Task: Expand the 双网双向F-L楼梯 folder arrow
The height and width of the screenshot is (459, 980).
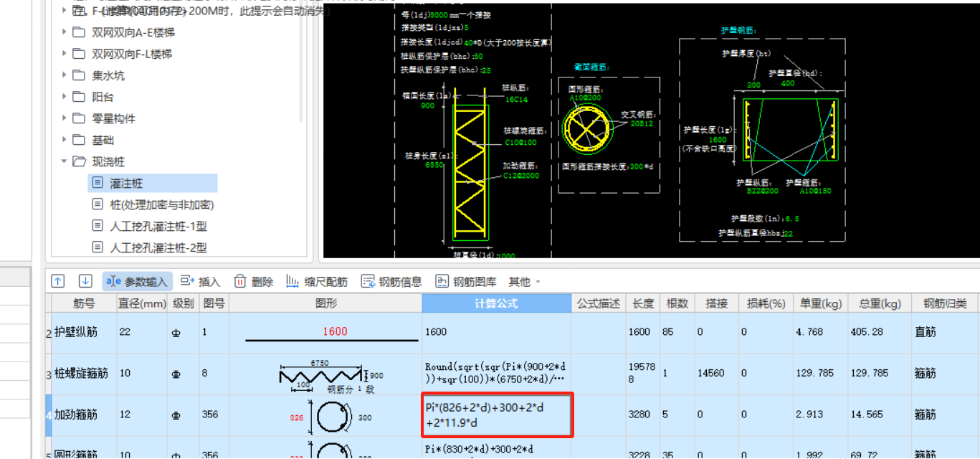Action: [65, 54]
